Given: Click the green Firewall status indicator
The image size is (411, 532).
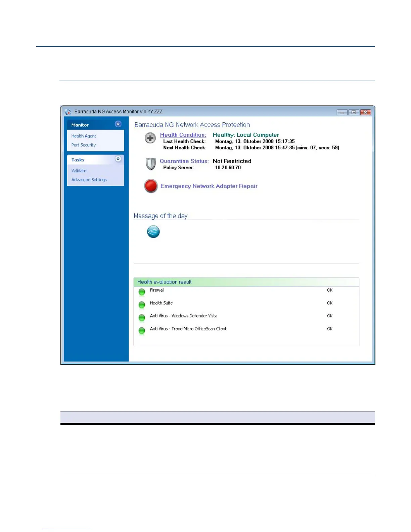Looking at the screenshot, I should pos(142,292).
